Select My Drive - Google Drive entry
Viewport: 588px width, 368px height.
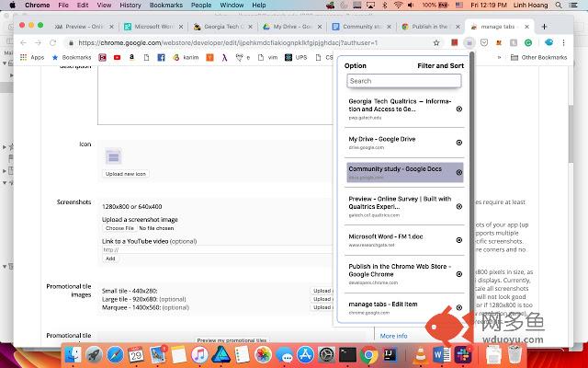tap(400, 143)
